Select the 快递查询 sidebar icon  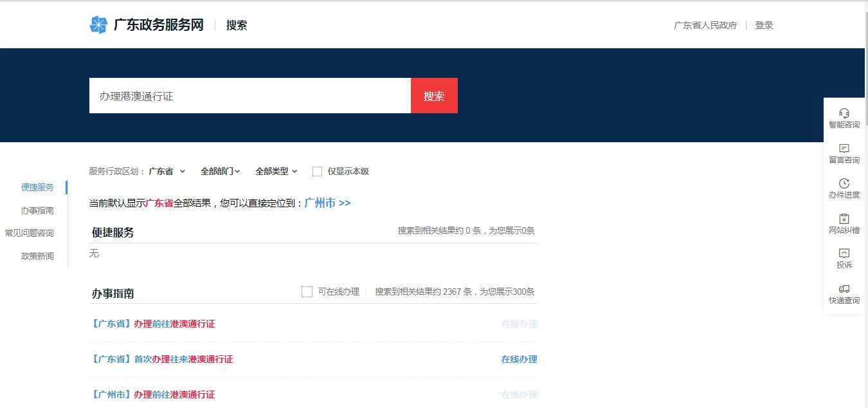pyautogui.click(x=844, y=294)
